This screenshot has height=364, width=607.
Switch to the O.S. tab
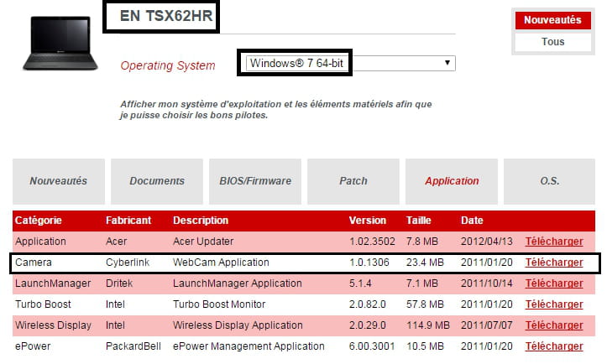(549, 181)
